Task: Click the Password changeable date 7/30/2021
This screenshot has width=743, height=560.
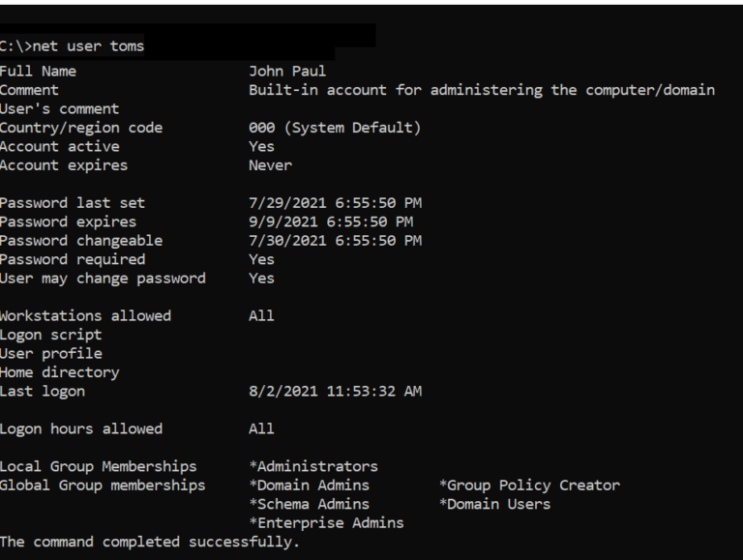Action: [335, 241]
